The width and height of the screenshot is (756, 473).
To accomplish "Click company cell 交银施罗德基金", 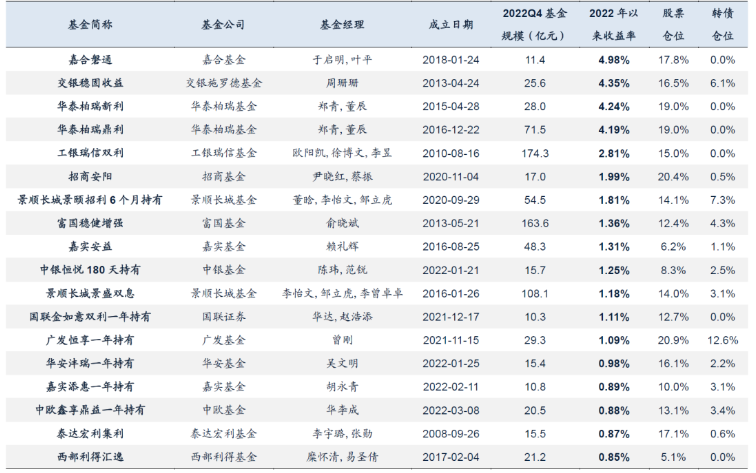I will click(224, 83).
